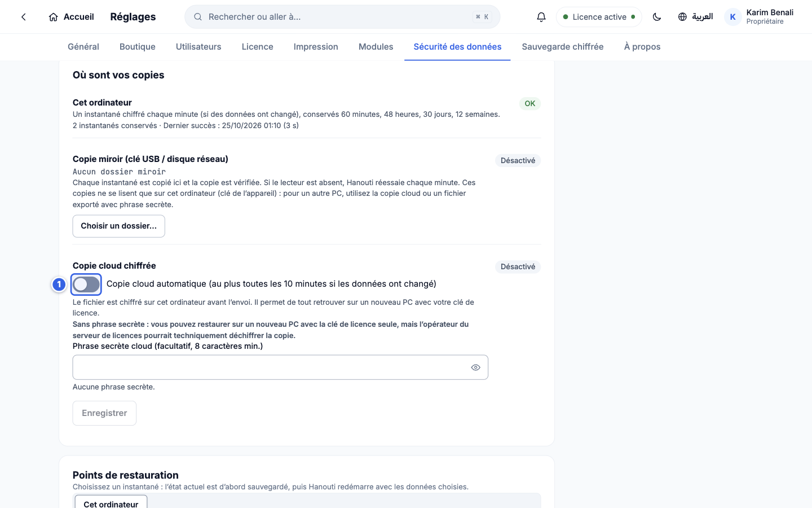Open the Utilisateurs tab
Screen dimensions: 812x508
(198, 47)
